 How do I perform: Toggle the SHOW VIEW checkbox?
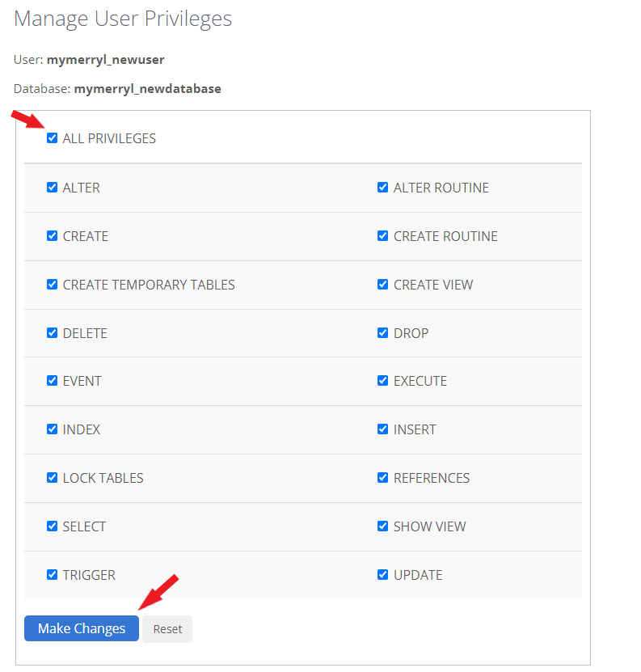click(x=382, y=526)
